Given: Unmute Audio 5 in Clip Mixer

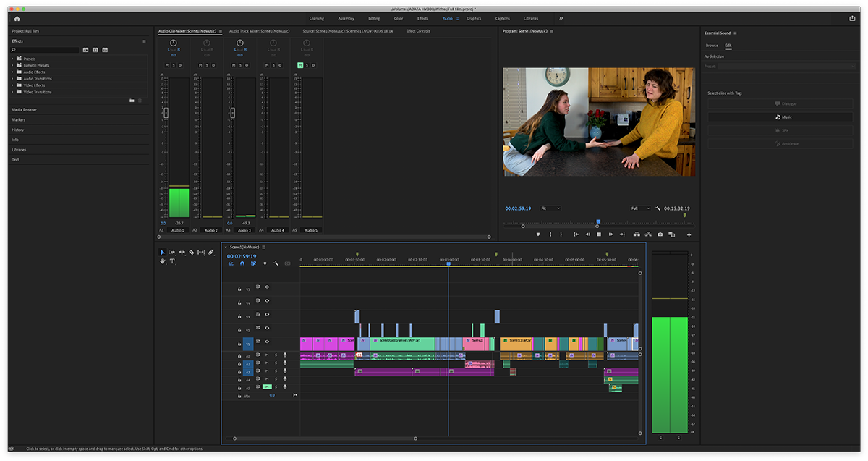Looking at the screenshot, I should tap(299, 65).
